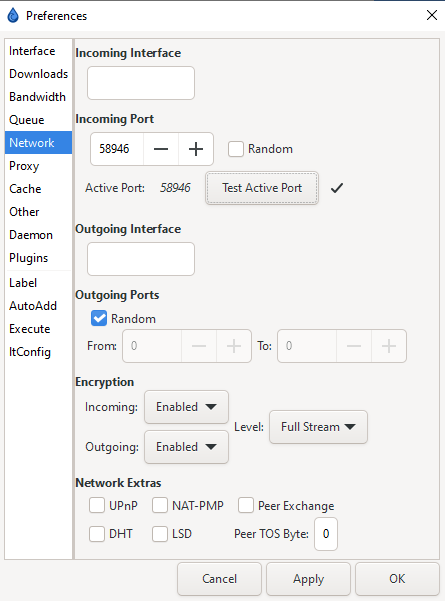Increase incoming port with plus button
This screenshot has height=601, width=445.
click(196, 149)
